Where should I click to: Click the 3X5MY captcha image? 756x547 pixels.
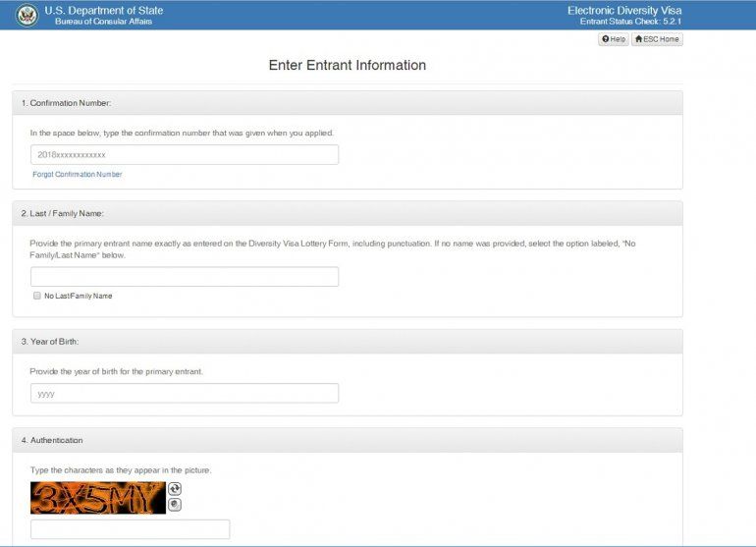(x=98, y=498)
